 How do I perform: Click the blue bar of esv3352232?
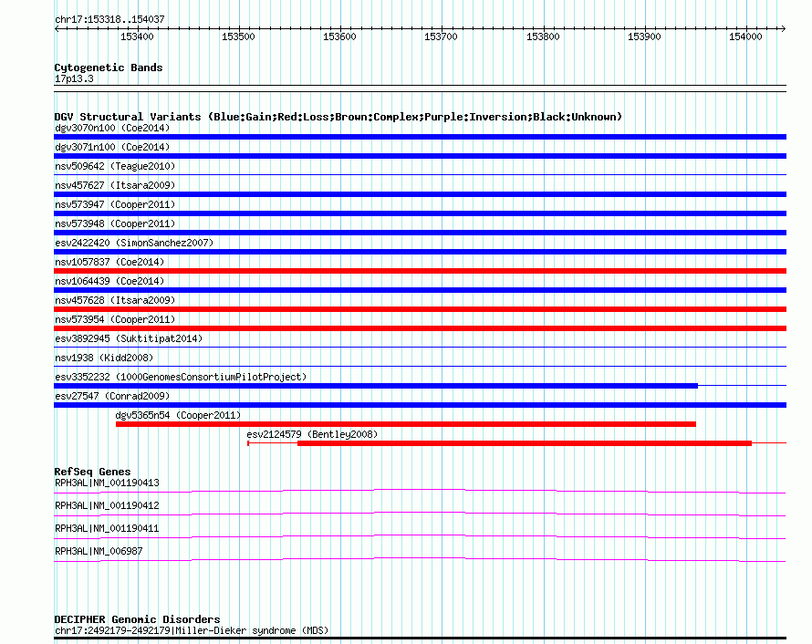(x=376, y=386)
